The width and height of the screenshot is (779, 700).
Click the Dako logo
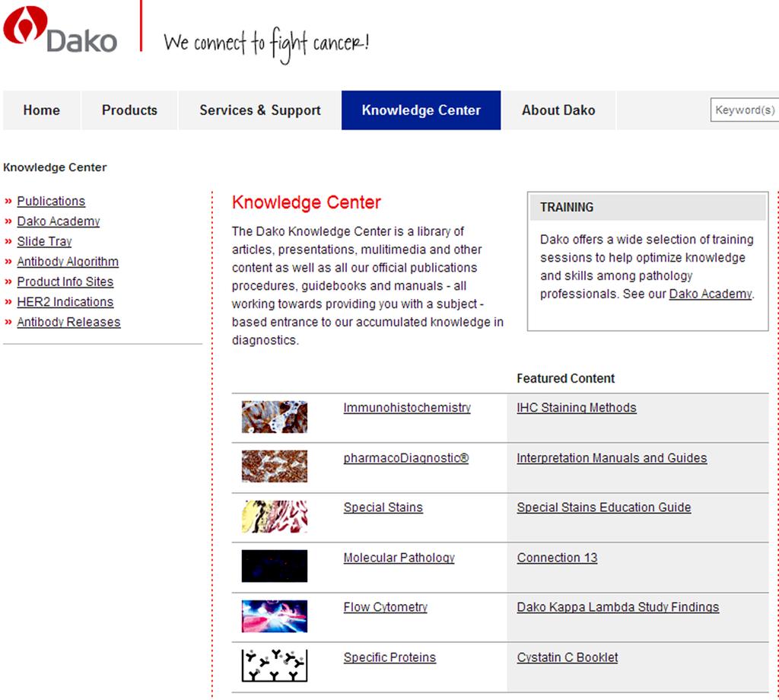(60, 30)
